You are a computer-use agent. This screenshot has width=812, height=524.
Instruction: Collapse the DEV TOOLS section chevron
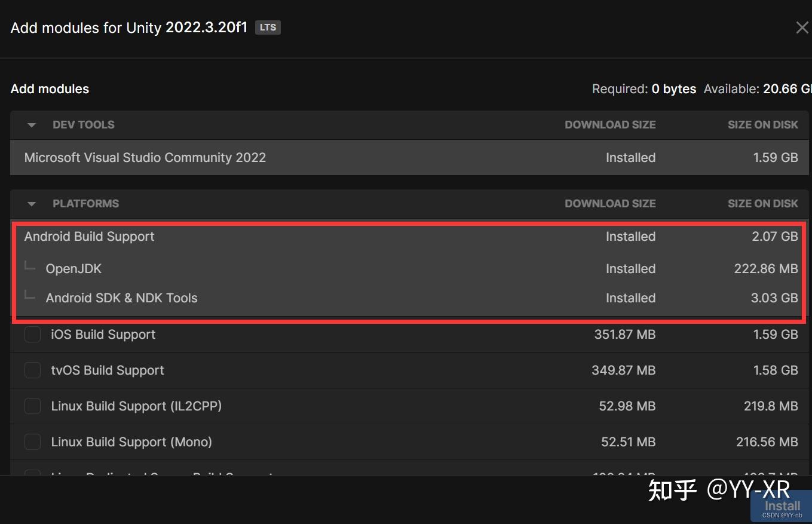[31, 125]
